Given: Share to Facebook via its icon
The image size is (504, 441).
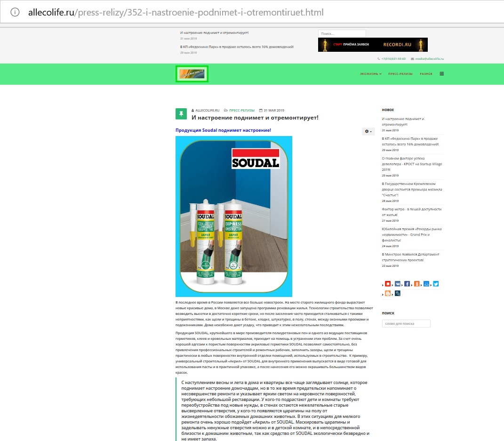Looking at the screenshot, I should [407, 284].
